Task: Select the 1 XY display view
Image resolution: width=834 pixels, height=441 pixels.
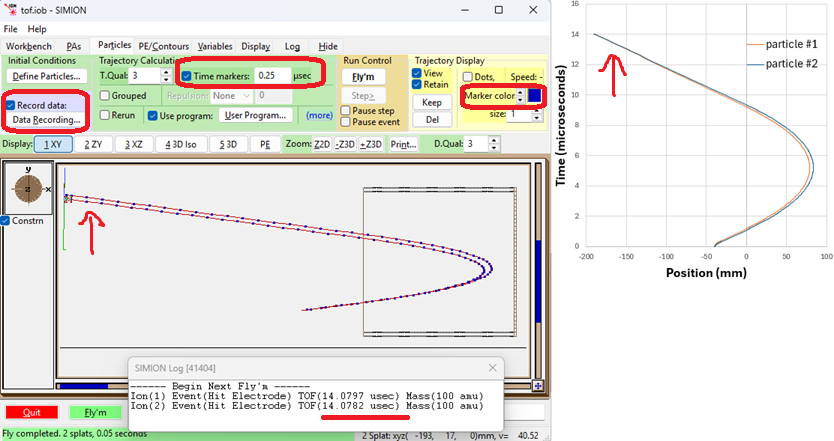Action: pyautogui.click(x=53, y=144)
